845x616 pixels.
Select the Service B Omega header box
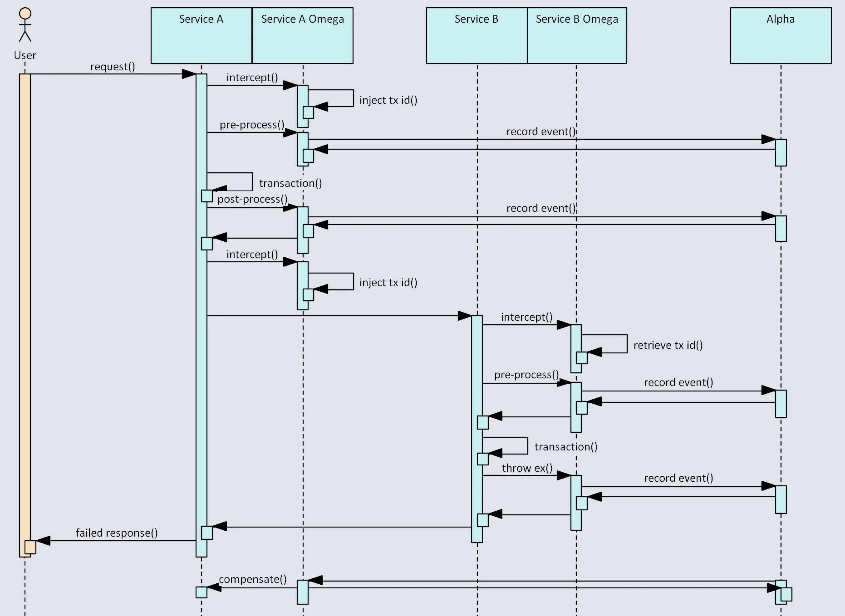click(x=576, y=35)
